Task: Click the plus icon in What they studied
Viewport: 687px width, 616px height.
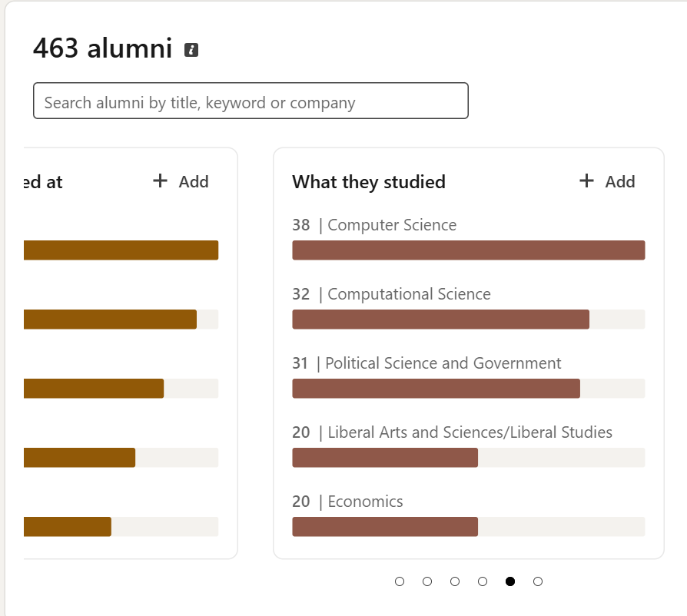Action: (586, 180)
